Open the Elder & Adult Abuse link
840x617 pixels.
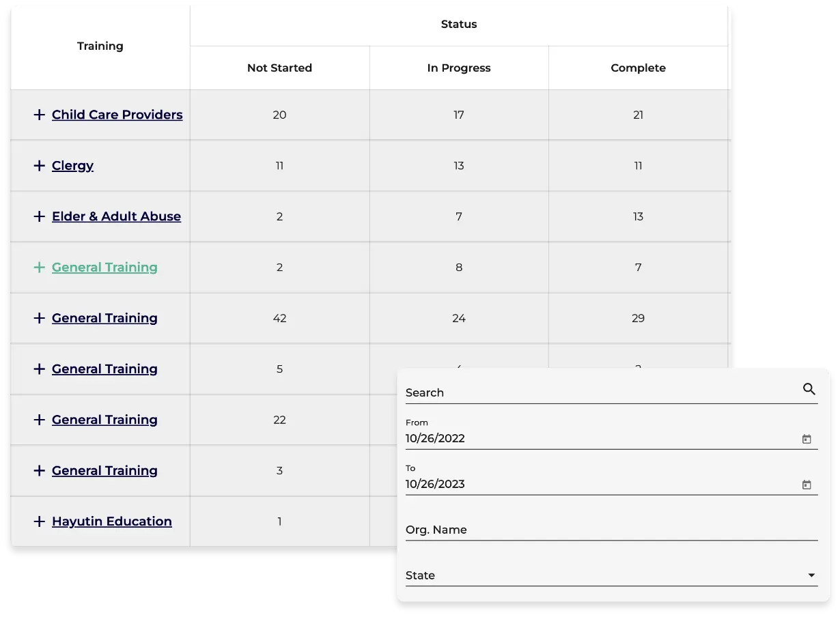coord(116,216)
